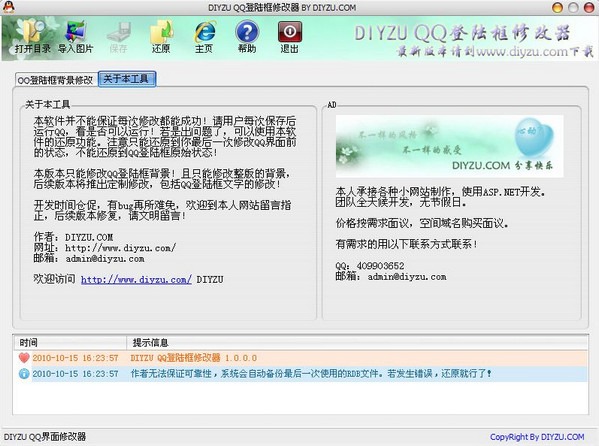The image size is (599, 446).
Task: Open the http://www.diyzu.com/ hyperlink
Action: tap(136, 279)
